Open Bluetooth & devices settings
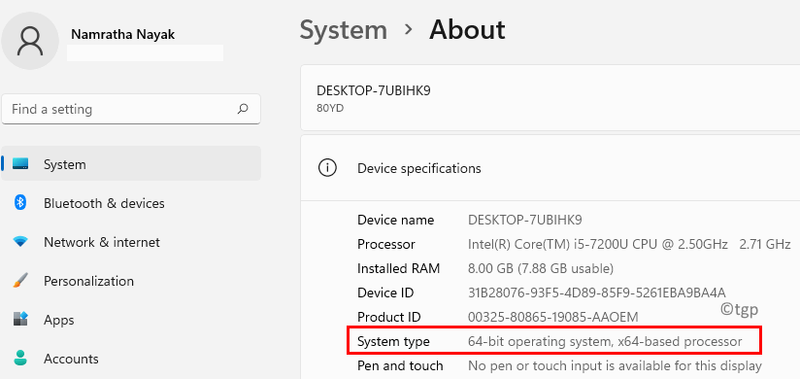800x379 pixels. point(131,203)
